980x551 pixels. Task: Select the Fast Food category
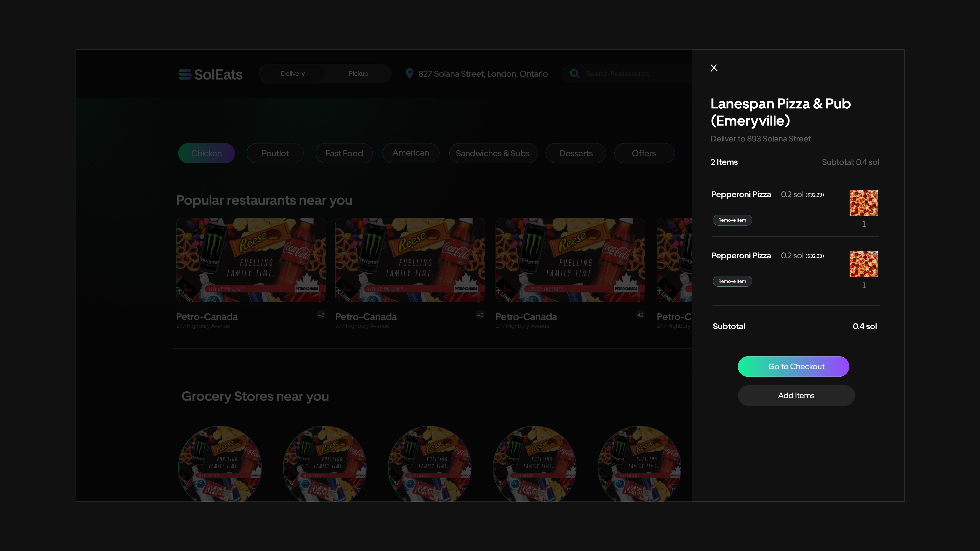pos(344,153)
